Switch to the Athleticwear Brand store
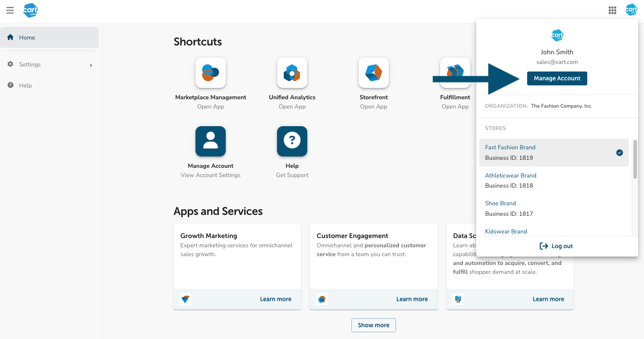 point(511,176)
